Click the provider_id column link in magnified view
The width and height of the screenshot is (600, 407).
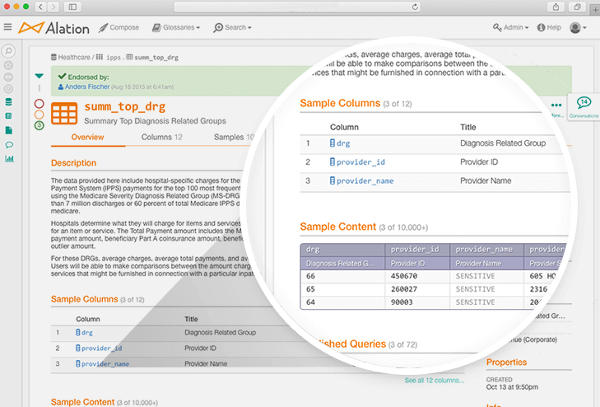pyautogui.click(x=362, y=162)
